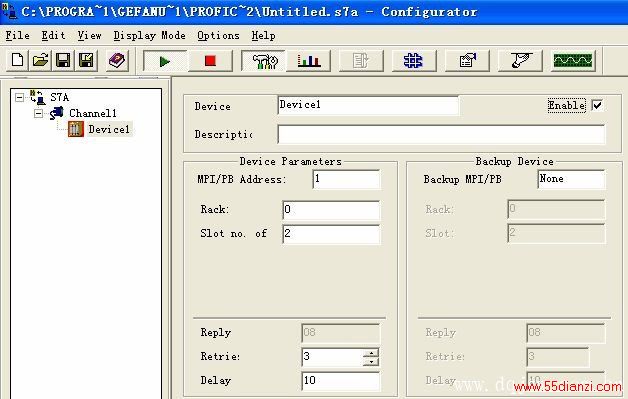Open the View menu
The height and width of the screenshot is (399, 628).
pyautogui.click(x=89, y=36)
